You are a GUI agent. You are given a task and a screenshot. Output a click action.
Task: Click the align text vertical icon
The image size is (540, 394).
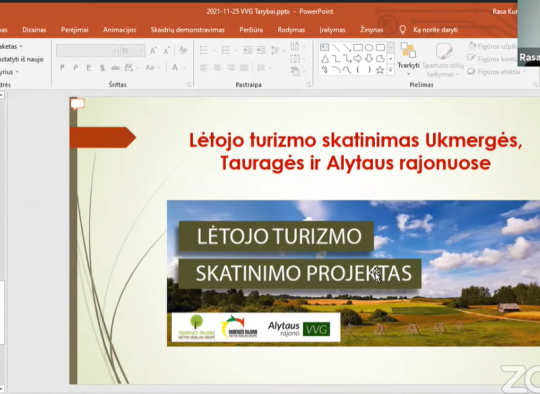click(295, 59)
